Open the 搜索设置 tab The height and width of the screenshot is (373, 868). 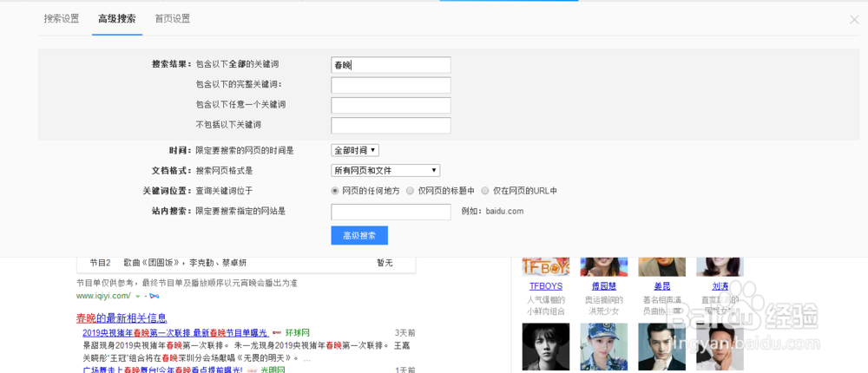(x=62, y=19)
